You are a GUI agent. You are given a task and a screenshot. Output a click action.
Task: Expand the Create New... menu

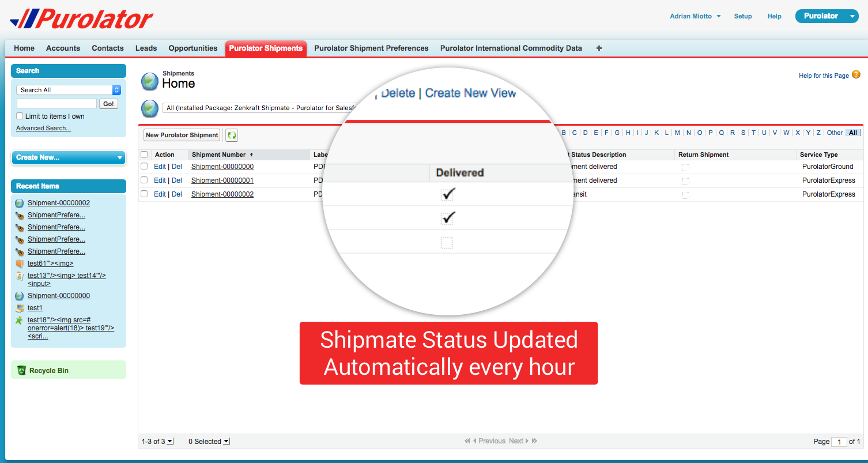(69, 157)
